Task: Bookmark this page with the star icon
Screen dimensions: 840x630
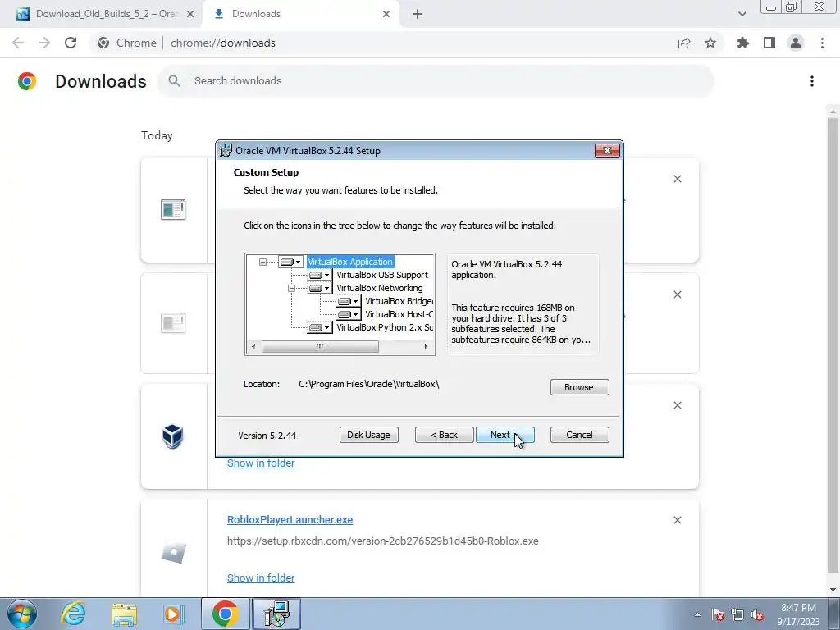Action: [x=710, y=43]
